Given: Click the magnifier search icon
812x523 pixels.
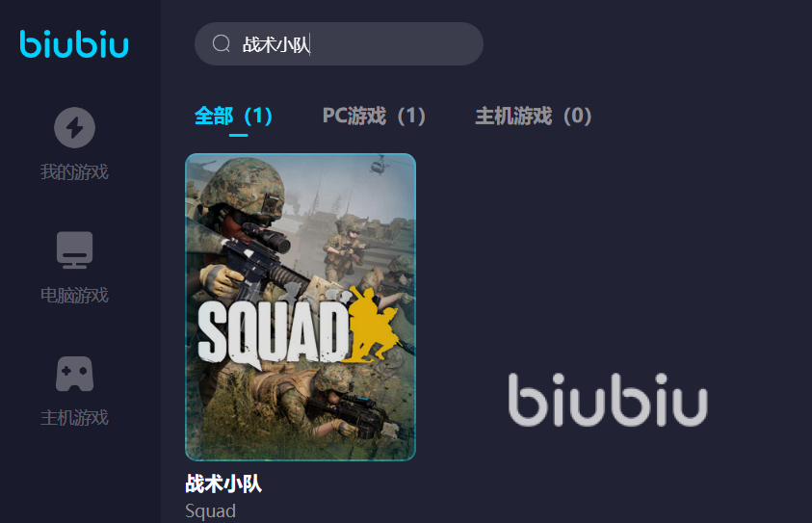Looking at the screenshot, I should click(x=222, y=43).
